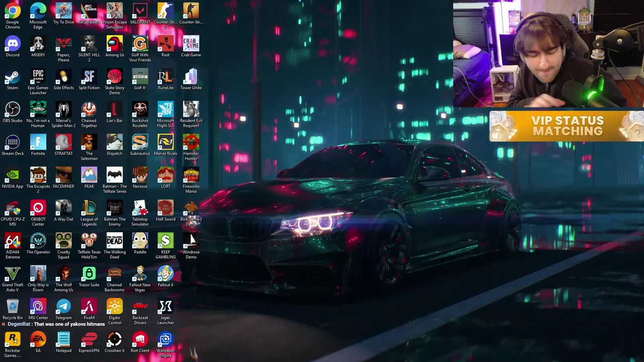Screen dimensions: 644x362
Task: Select the SILENT HILL 2 shortcut
Action: (x=89, y=48)
